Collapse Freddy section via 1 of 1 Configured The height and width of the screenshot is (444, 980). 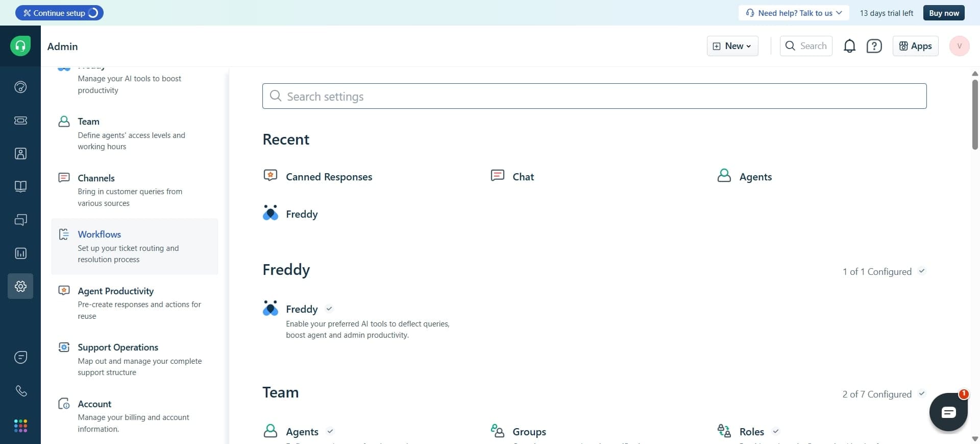click(884, 272)
